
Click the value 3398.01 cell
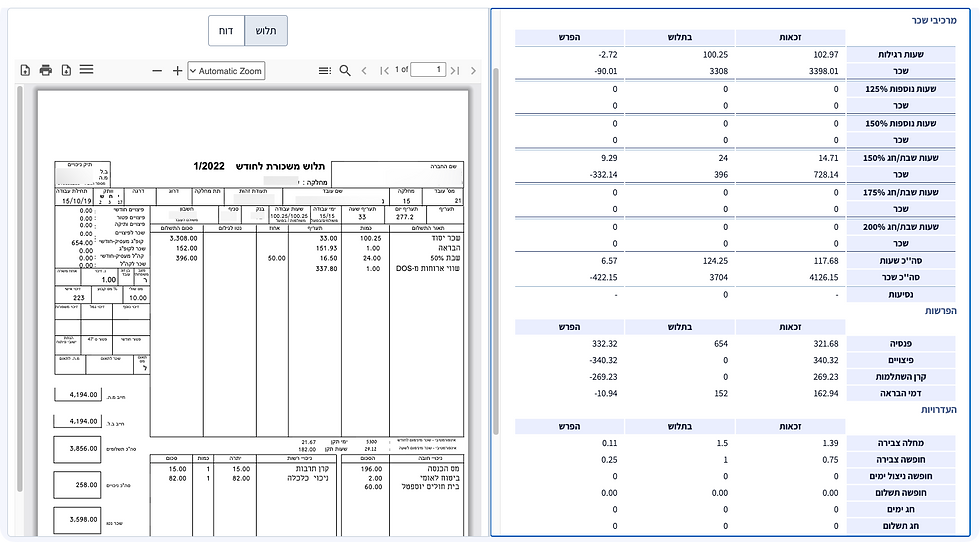pos(823,71)
